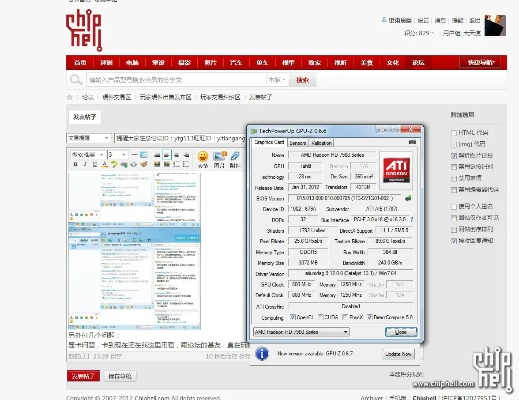Click the Archiver link in footer

pyautogui.click(x=372, y=398)
